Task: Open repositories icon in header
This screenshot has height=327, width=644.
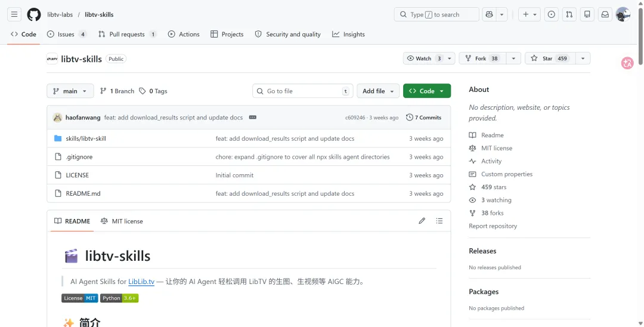Action: [587, 14]
